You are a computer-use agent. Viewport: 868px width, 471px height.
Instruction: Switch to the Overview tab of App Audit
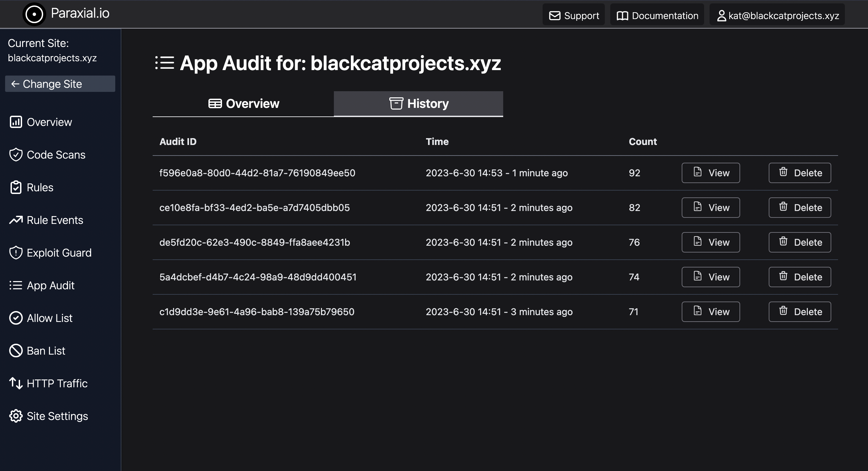(x=243, y=104)
